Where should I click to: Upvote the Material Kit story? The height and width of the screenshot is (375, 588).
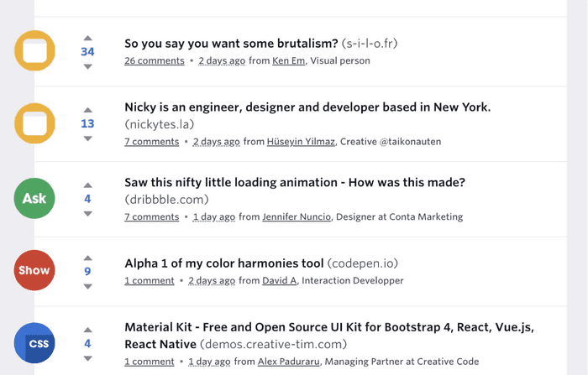[87, 330]
